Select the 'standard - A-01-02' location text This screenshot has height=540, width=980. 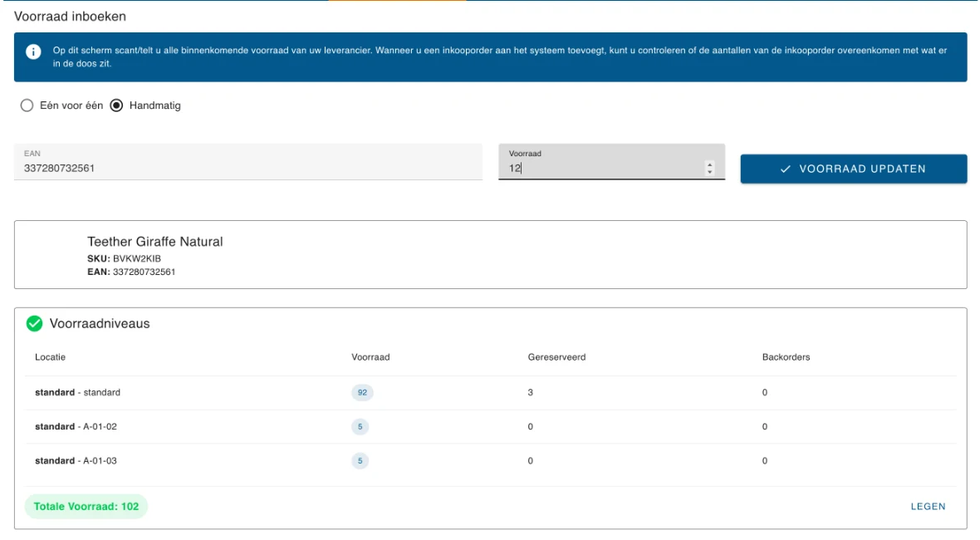76,427
